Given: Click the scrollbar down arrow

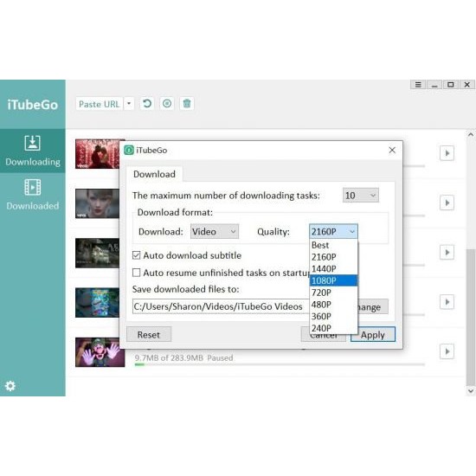Looking at the screenshot, I should (471, 391).
